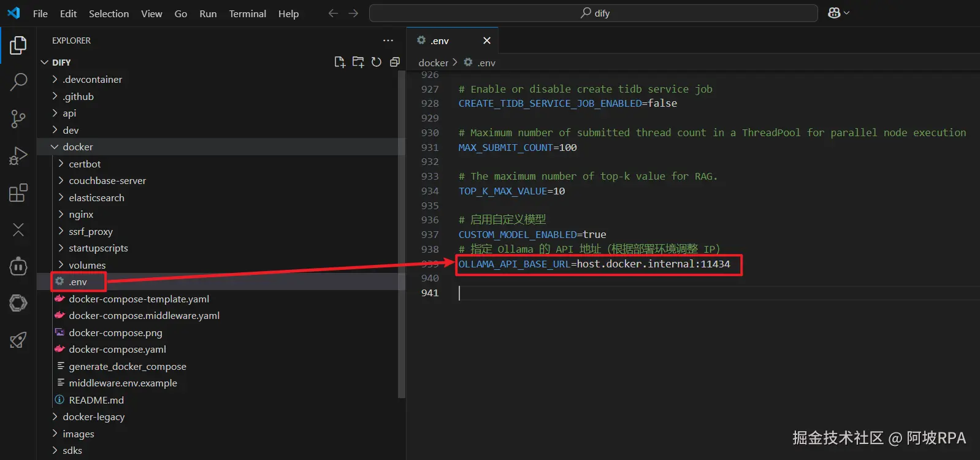Click the Explorer panel vertical scrollbar
This screenshot has width=980, height=460.
coord(402,234)
